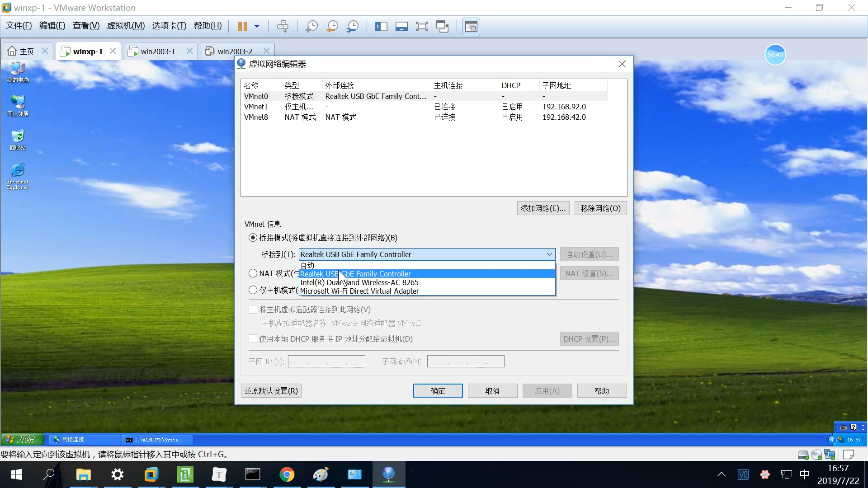Click the Send Ctrl+Alt+Del toolbar icon
Screen dimensions: 868x488
tap(283, 26)
